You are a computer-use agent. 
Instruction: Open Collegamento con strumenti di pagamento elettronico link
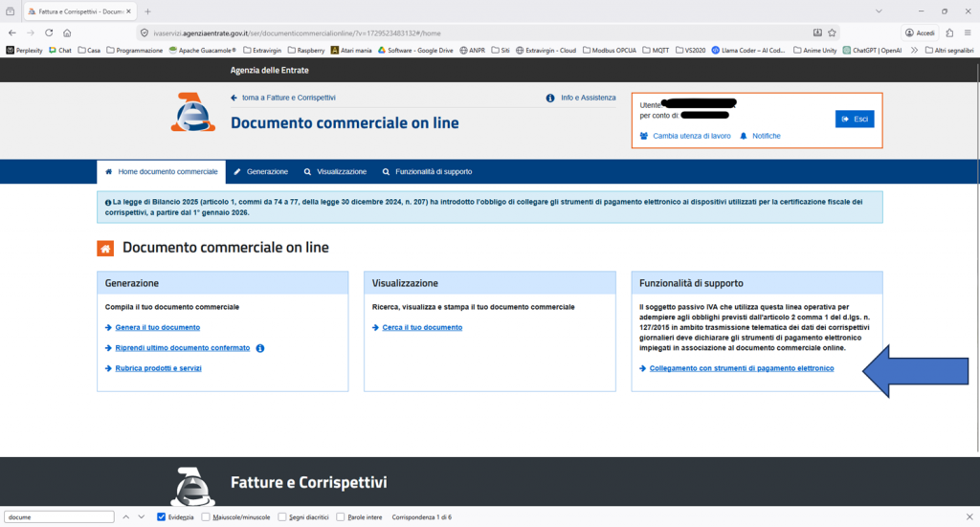pos(741,368)
